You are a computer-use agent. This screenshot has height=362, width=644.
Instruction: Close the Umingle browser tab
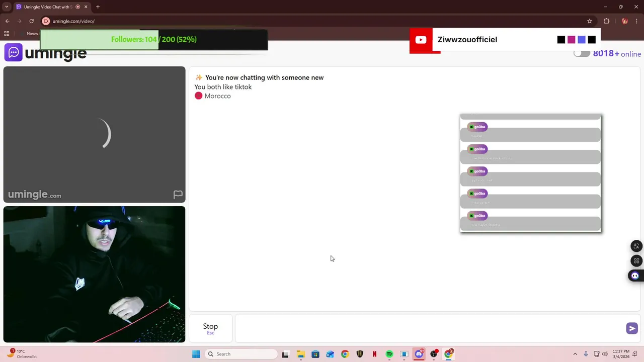click(x=86, y=7)
